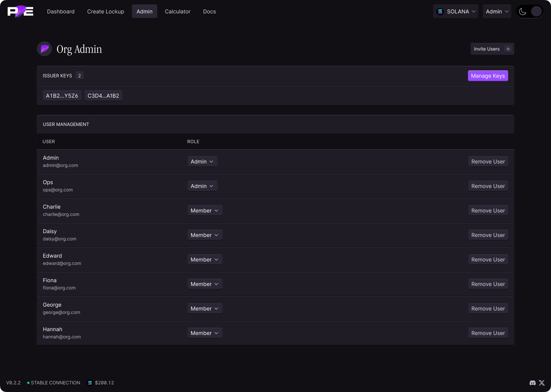
Task: Change role dropdown for Ops user
Action: [x=202, y=186]
